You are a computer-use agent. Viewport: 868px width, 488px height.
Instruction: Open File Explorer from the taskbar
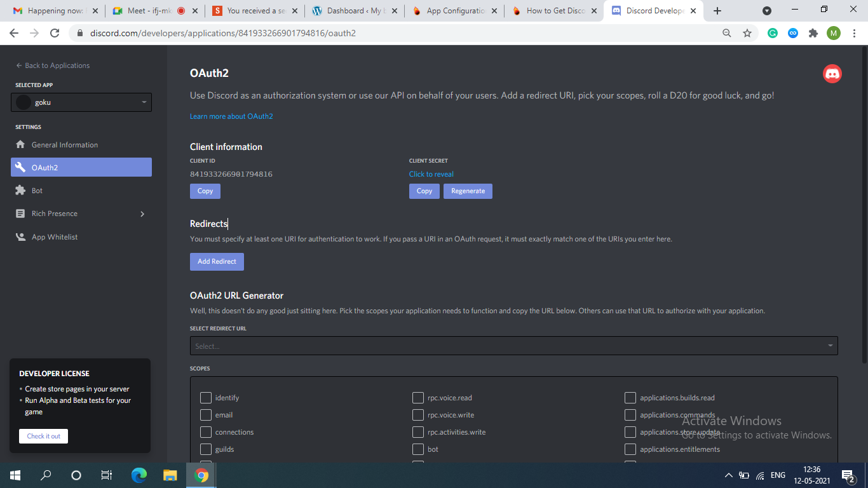[170, 475]
